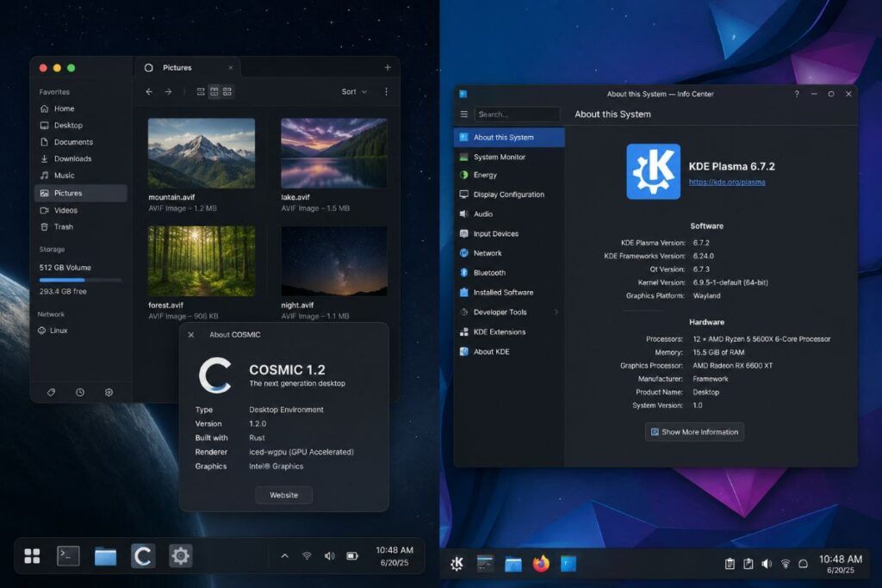Go forward in the Pictures file manager
Image resolution: width=882 pixels, height=588 pixels.
click(x=168, y=91)
